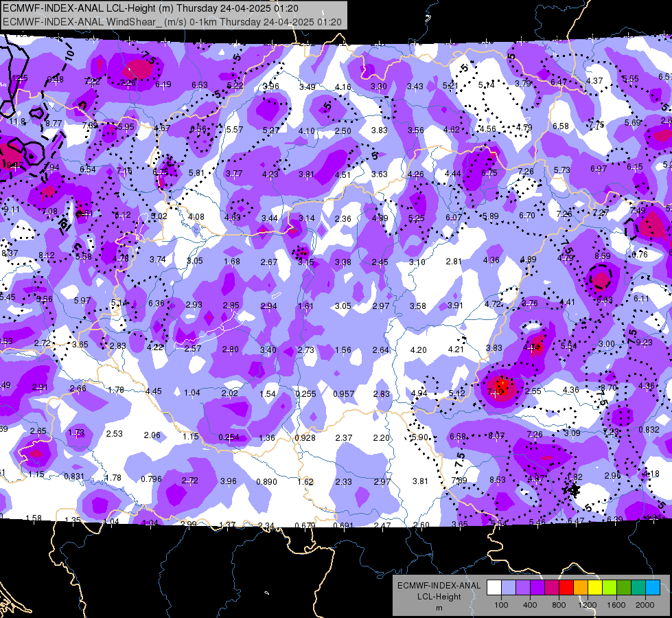Click the wind shear value 0.254
The height and width of the screenshot is (618, 672).
[x=229, y=437]
